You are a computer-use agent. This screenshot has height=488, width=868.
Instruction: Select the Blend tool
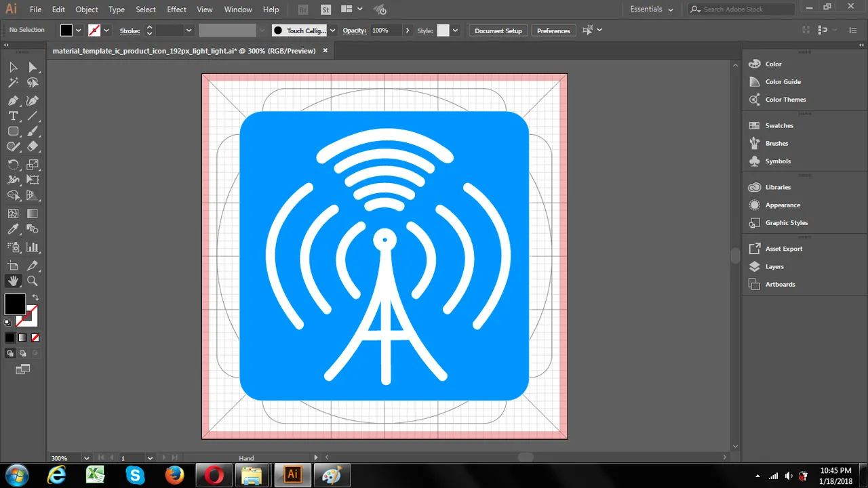(33, 230)
